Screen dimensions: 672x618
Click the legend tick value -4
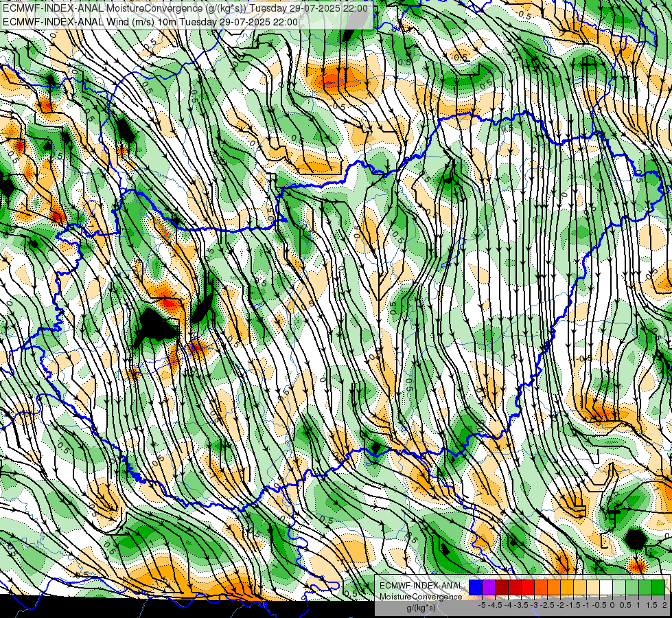(x=508, y=605)
